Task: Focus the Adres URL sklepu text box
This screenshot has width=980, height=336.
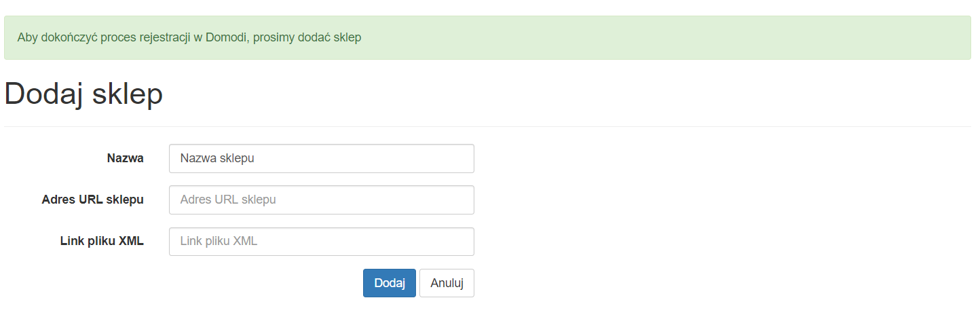Action: pyautogui.click(x=321, y=200)
